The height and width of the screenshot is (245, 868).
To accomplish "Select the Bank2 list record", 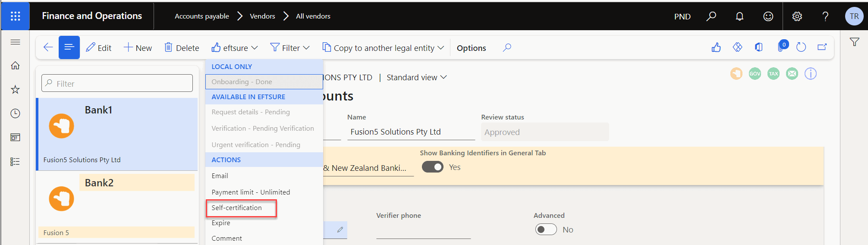I will [x=117, y=207].
